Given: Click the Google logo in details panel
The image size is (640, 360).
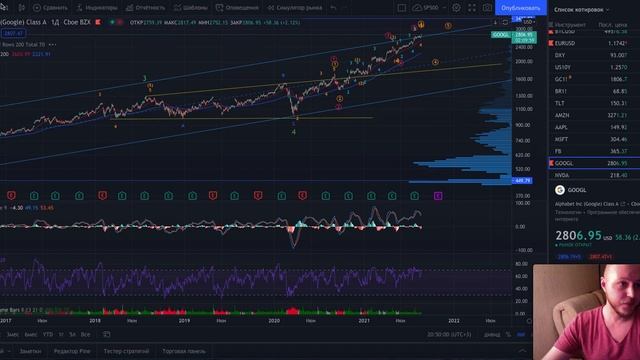Looking at the screenshot, I should point(560,190).
